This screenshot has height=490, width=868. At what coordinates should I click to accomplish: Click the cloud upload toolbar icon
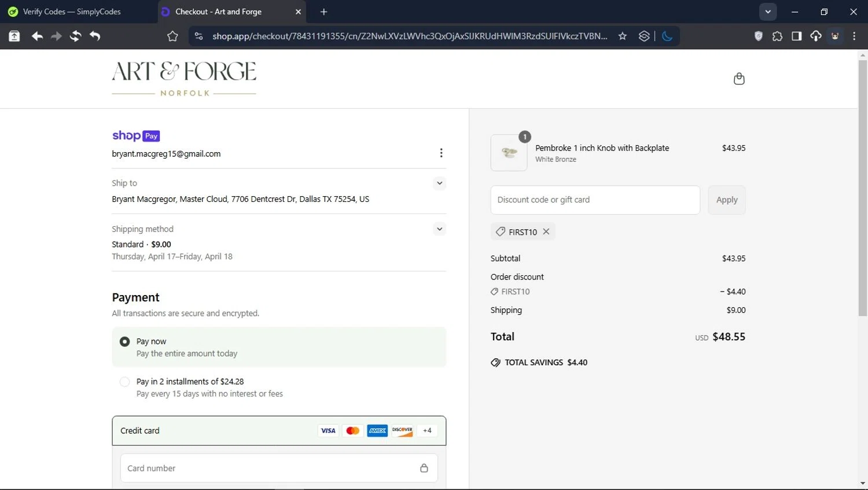(x=815, y=36)
